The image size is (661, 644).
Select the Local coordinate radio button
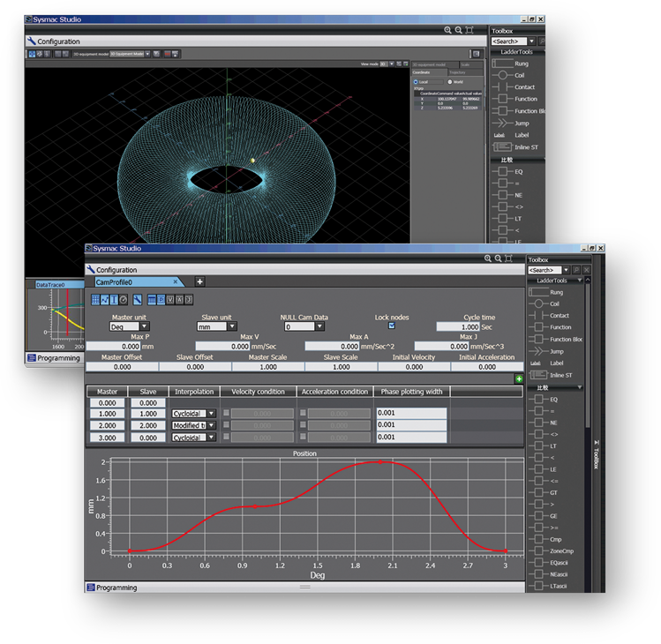(x=417, y=82)
